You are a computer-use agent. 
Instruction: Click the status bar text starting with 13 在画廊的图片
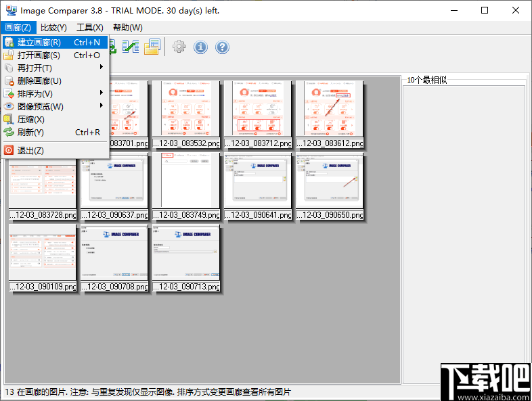148,392
